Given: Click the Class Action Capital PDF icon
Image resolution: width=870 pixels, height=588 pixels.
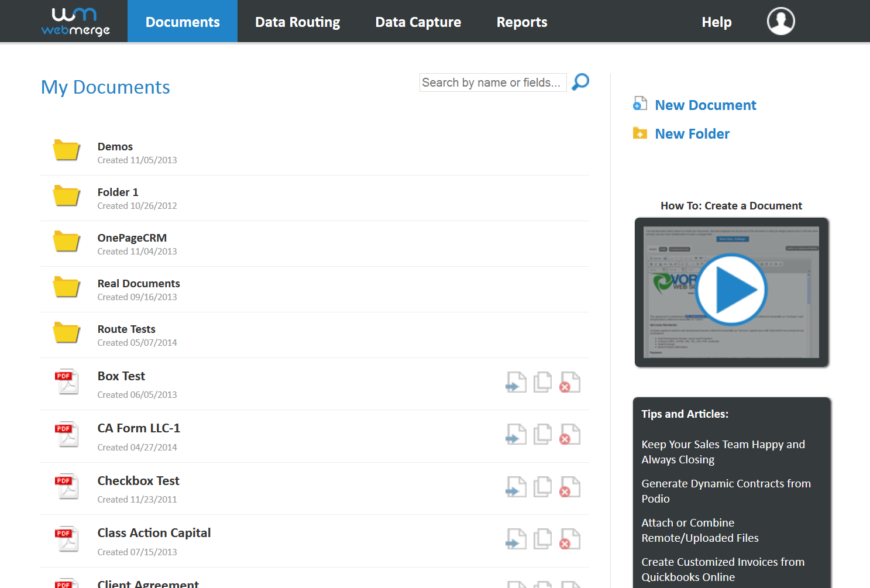Looking at the screenshot, I should 67,539.
